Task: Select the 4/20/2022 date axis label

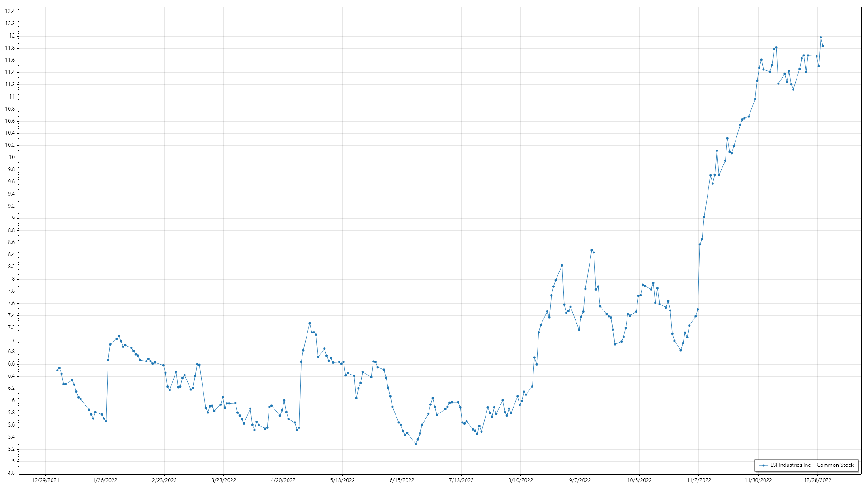Action: (x=283, y=480)
